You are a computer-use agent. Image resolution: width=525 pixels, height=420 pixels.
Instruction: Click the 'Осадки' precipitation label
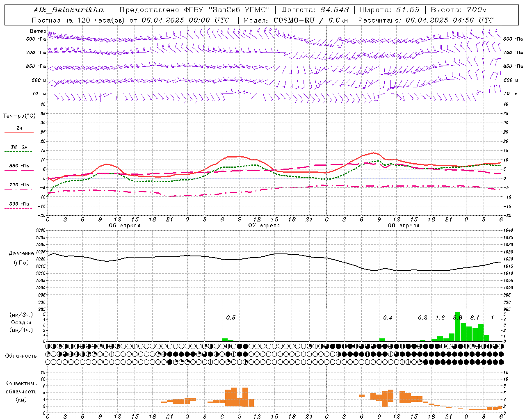point(21,322)
